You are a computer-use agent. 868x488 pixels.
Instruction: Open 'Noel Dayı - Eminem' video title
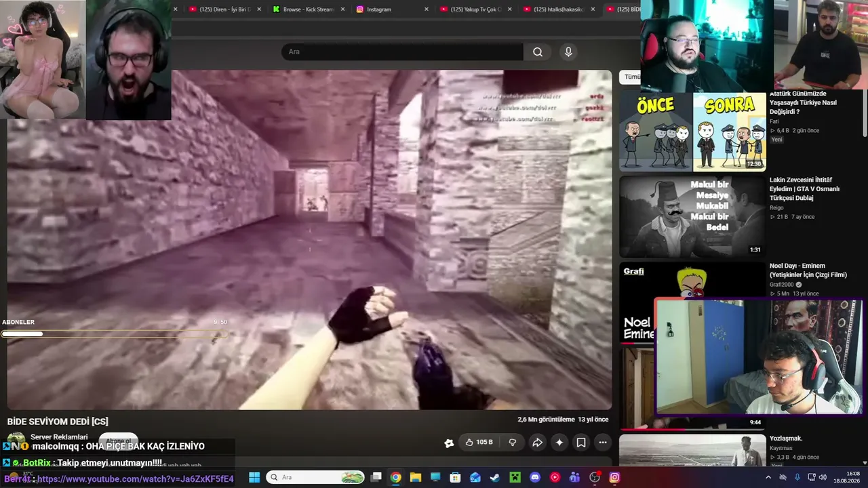tap(808, 270)
